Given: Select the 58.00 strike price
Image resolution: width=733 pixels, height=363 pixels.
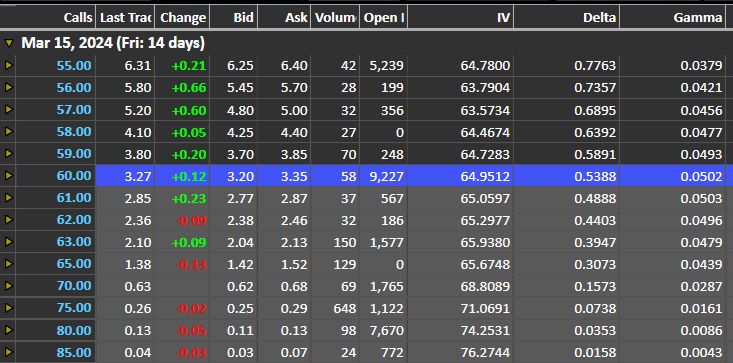Looking at the screenshot, I should point(74,132).
